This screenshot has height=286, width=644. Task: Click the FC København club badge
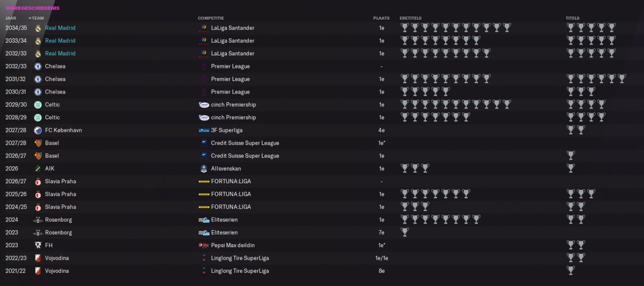38,130
